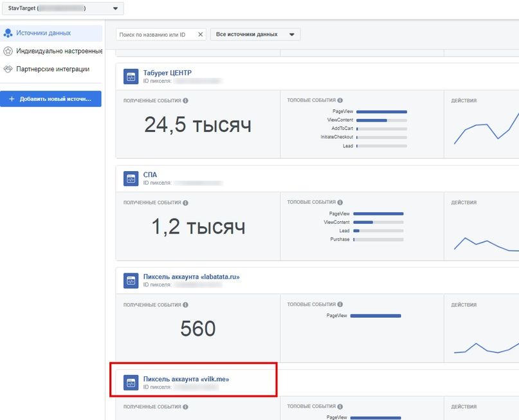519x420 pixels.
Task: Open 'Пиксель аккаунта «labatata.ru»' link
Action: [191, 277]
